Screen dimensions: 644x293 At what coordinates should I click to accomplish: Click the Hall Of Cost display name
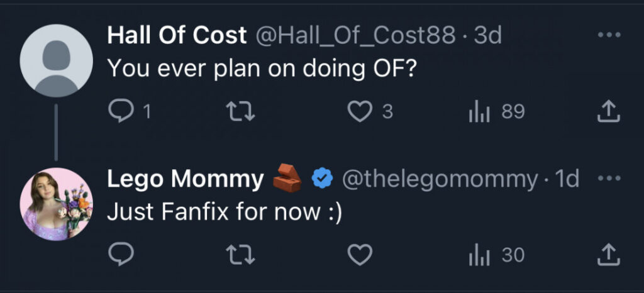[x=177, y=36]
